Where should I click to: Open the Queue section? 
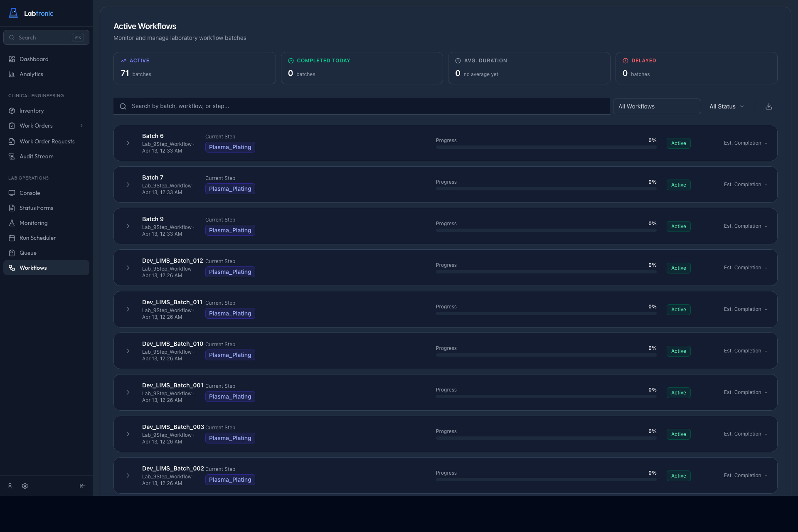[28, 253]
